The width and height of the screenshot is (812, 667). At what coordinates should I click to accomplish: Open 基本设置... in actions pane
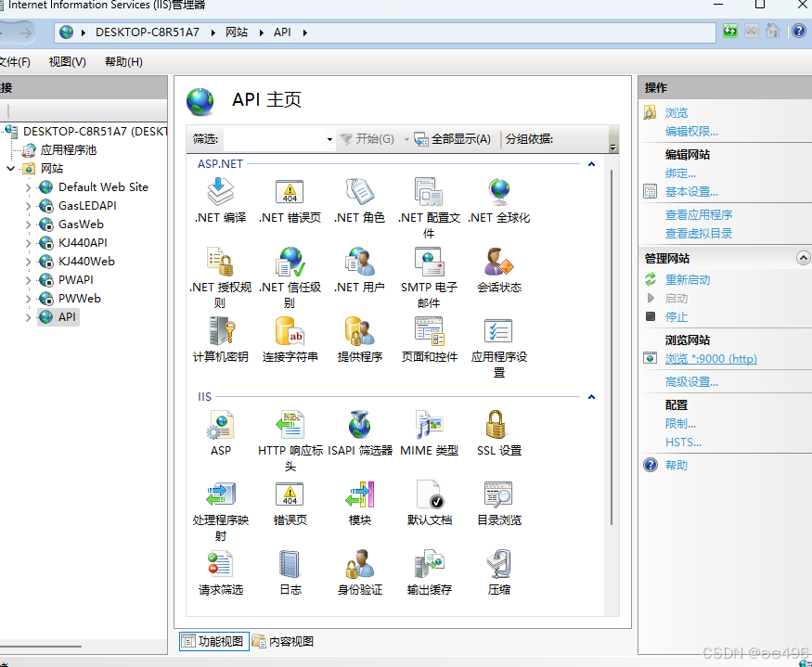pyautogui.click(x=691, y=192)
